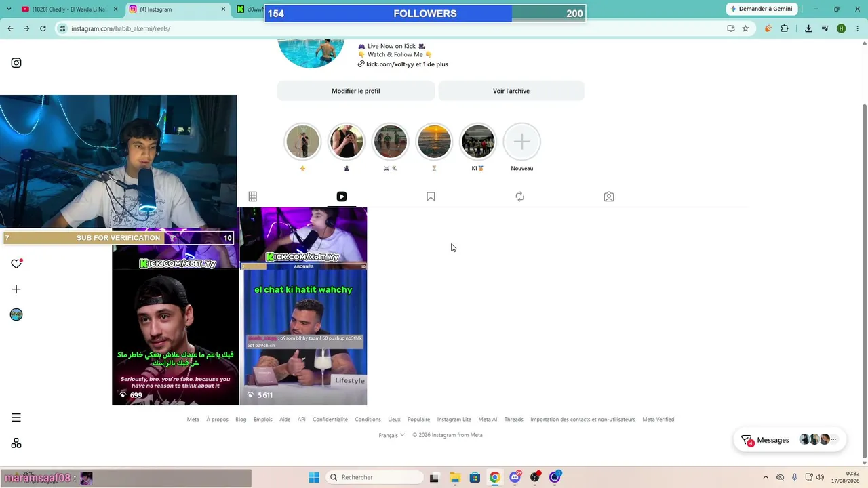
Task: Open the Emplois footer link
Action: (263, 420)
